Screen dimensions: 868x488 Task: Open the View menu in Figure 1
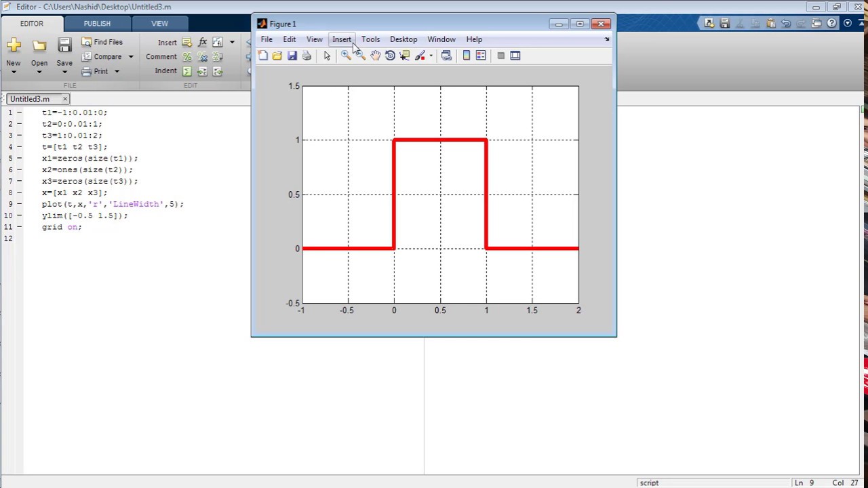(315, 39)
